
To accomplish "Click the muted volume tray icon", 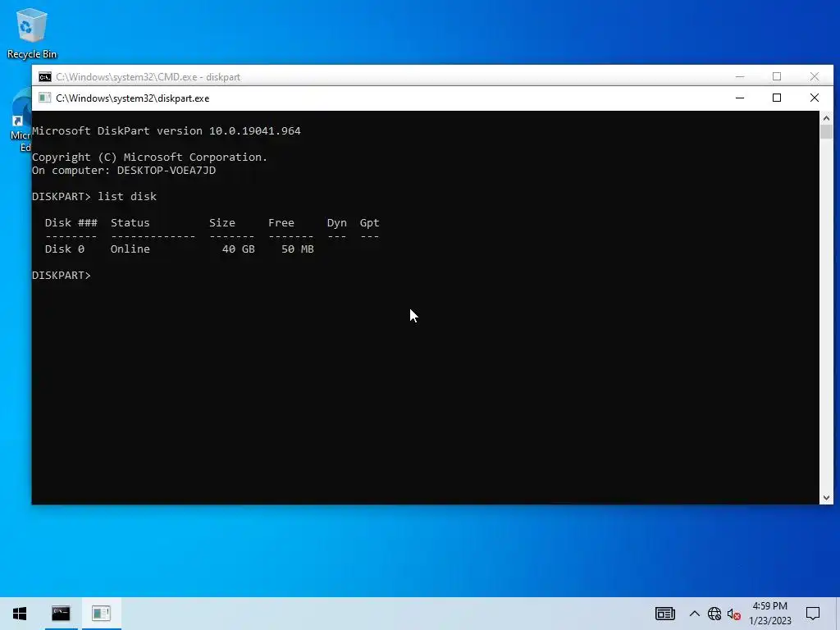I will (734, 614).
